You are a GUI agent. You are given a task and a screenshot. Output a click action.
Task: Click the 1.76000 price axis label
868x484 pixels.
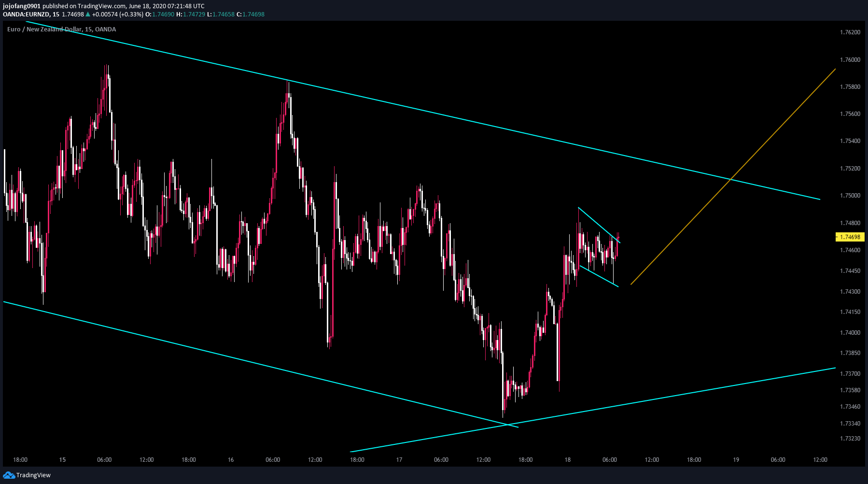850,60
